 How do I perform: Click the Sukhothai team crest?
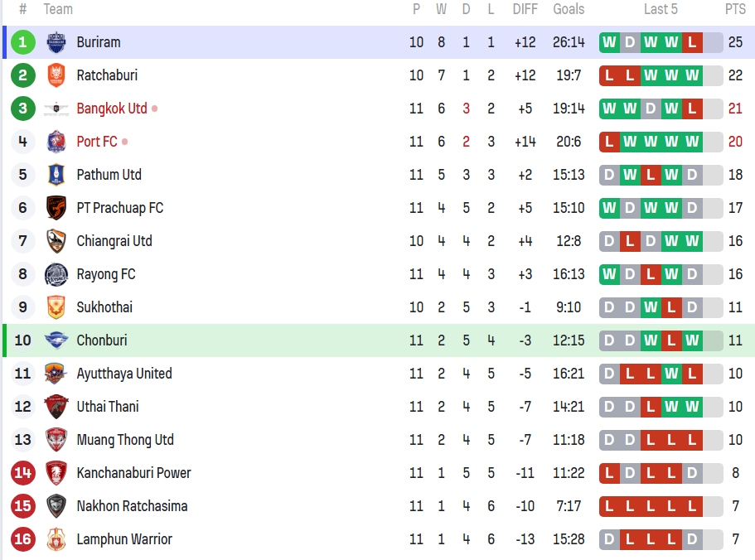click(x=56, y=307)
